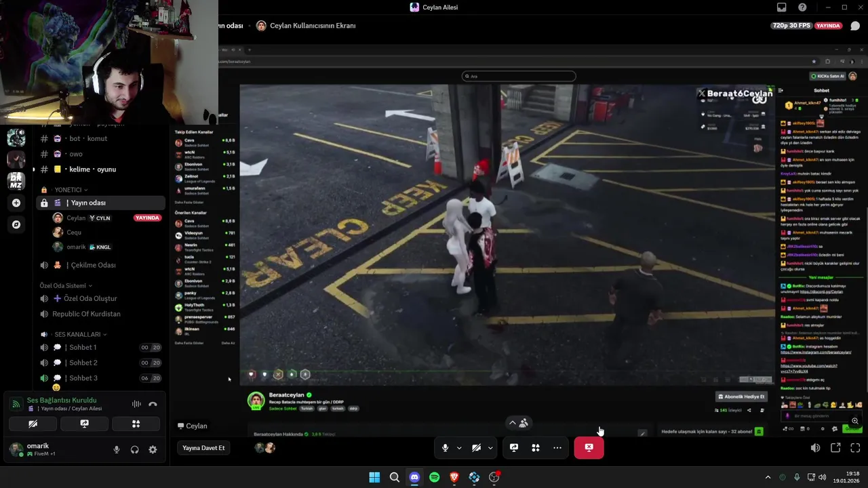Click the 720p 30 FPS quality badge
The image size is (868, 488).
click(791, 26)
